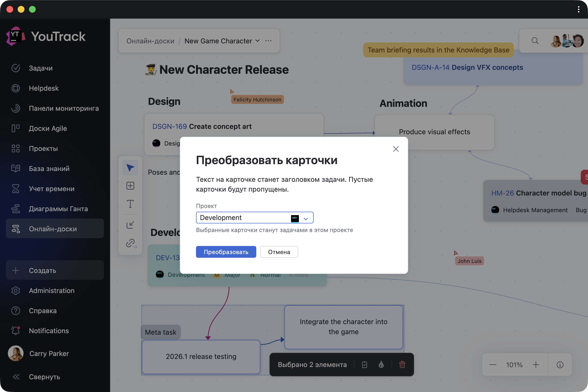The height and width of the screenshot is (392, 588).
Task: Close the Преобразовать карточки dialog
Action: 395,149
